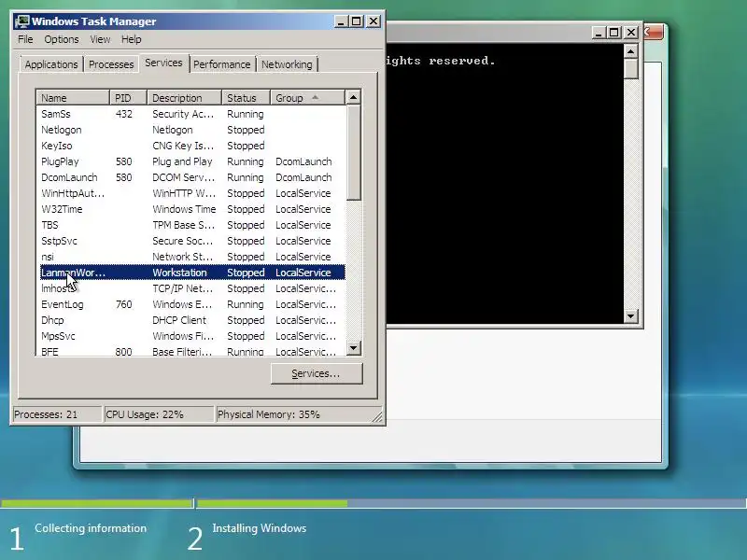Close the command prompt window
Viewport: 747px width, 560px height.
point(631,33)
